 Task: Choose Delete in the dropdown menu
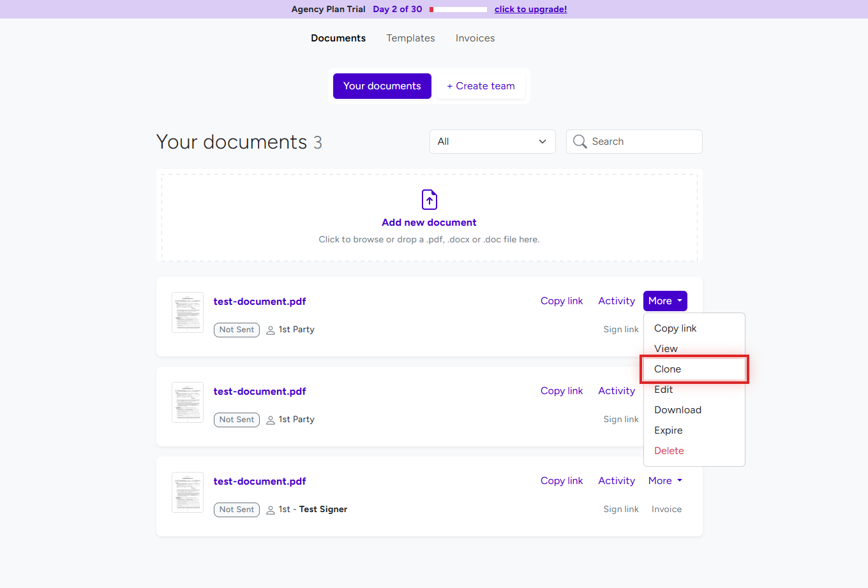coord(669,450)
